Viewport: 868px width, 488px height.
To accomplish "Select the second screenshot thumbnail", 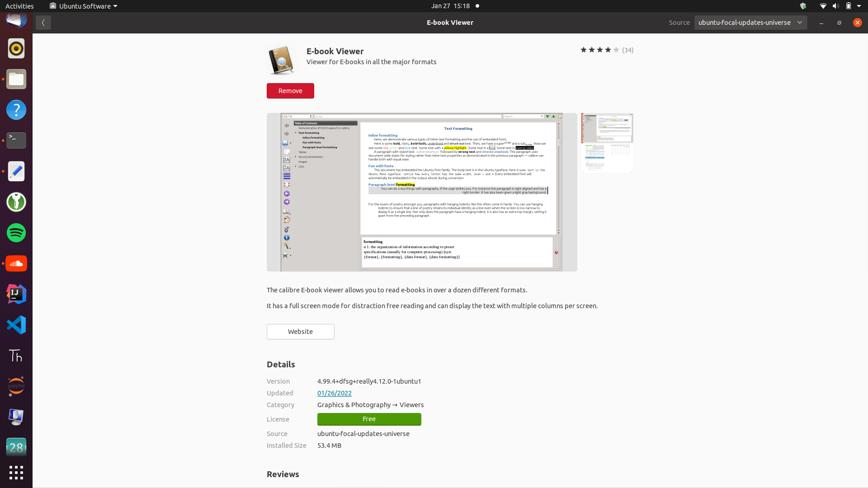I will tap(607, 158).
